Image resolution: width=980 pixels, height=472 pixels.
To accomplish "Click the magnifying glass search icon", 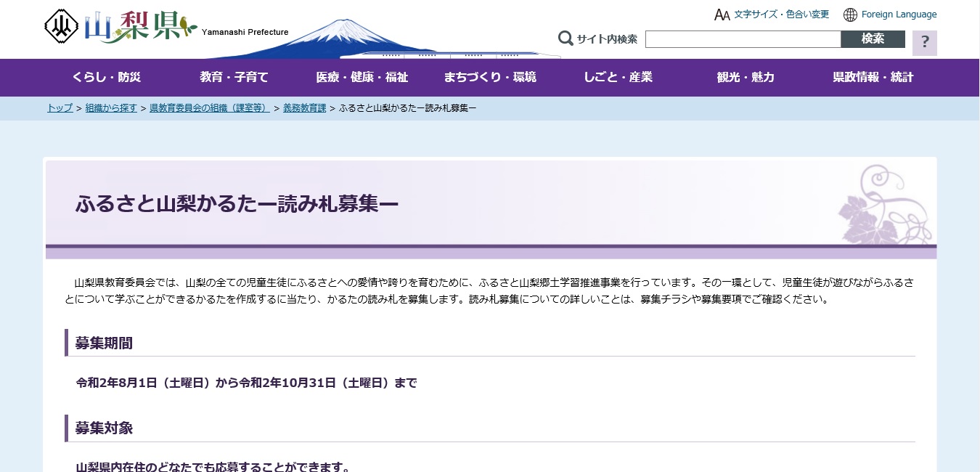I will coord(565,38).
